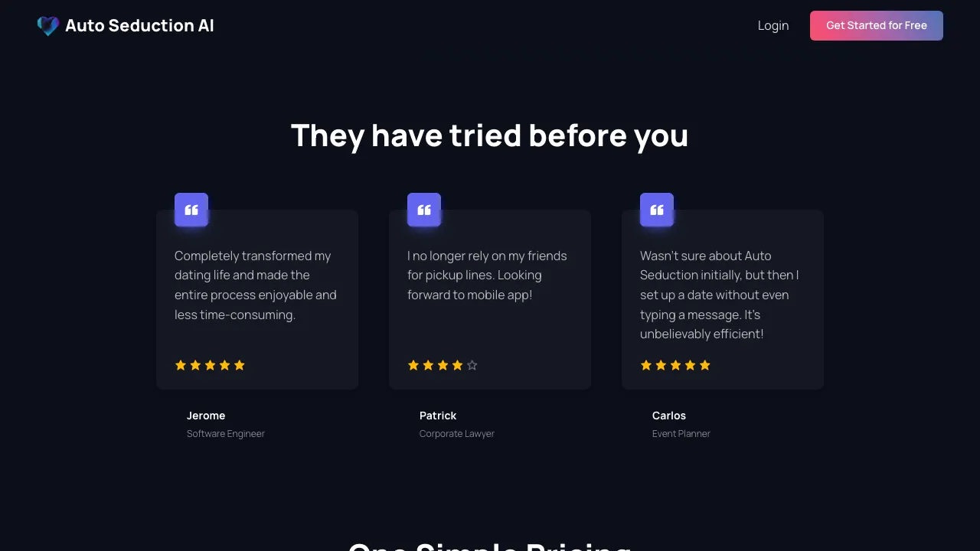Click the fifth star on Carlos's review
This screenshot has height=551, width=980.
(705, 366)
